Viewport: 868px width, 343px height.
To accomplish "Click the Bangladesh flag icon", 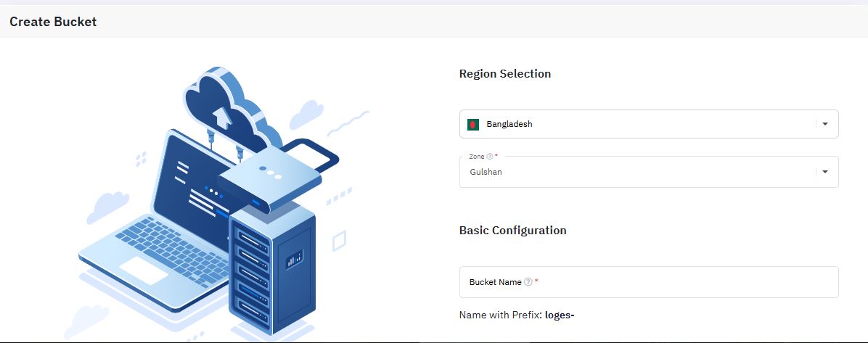I will point(472,125).
